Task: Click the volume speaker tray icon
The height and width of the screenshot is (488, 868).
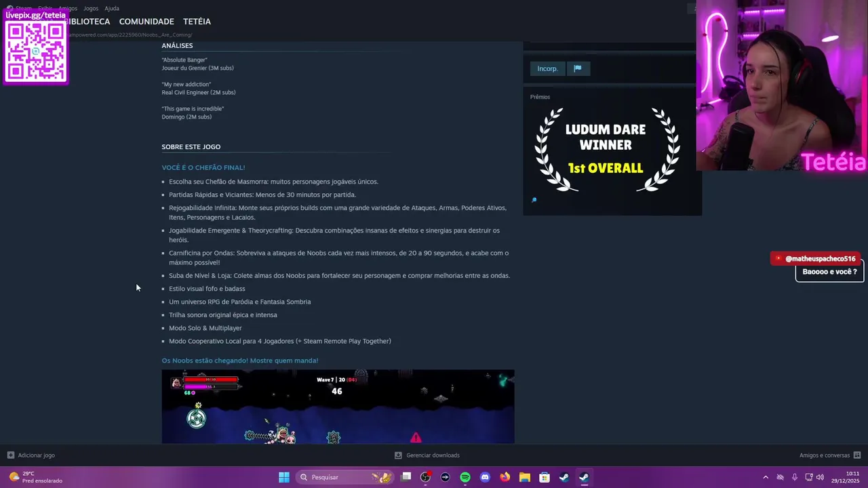Action: click(821, 477)
